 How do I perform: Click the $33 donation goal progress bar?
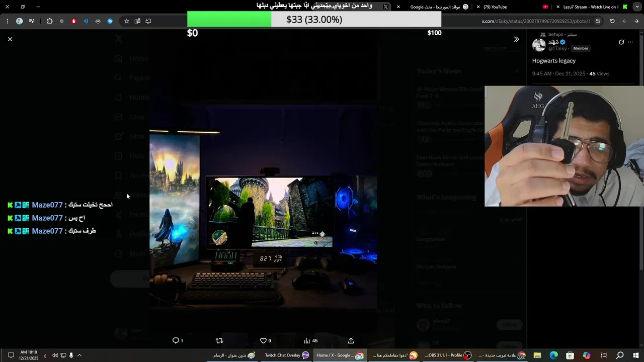[x=314, y=19]
